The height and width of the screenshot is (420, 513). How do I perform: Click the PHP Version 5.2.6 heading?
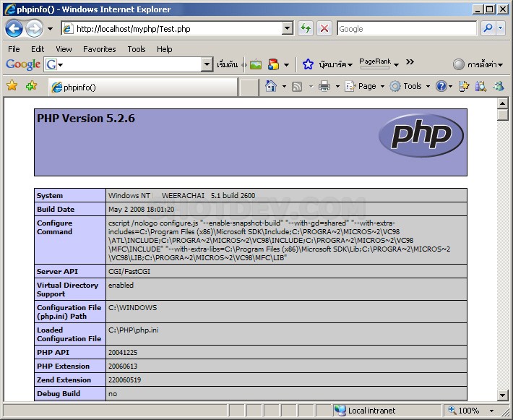86,118
